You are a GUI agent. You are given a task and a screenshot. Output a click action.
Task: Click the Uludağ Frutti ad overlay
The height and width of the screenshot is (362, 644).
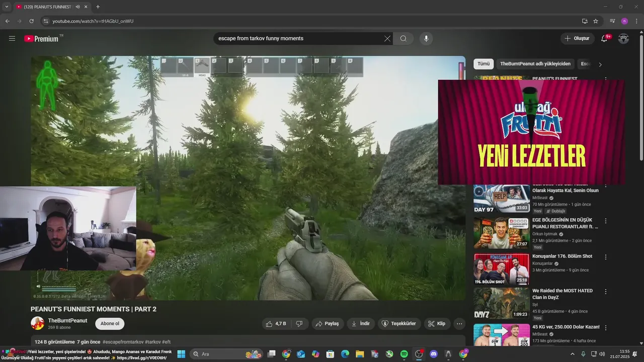531,132
